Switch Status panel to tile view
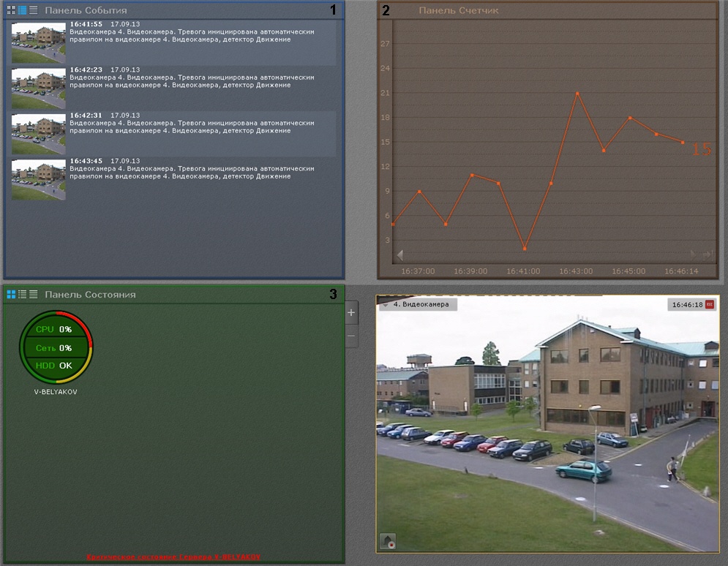 click(x=11, y=294)
